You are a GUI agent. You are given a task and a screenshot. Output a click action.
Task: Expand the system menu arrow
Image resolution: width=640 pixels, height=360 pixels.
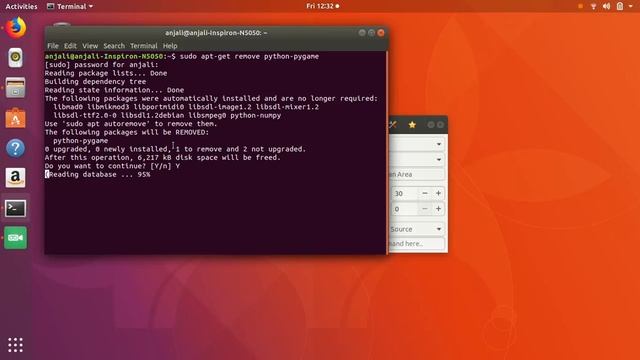tap(631, 7)
